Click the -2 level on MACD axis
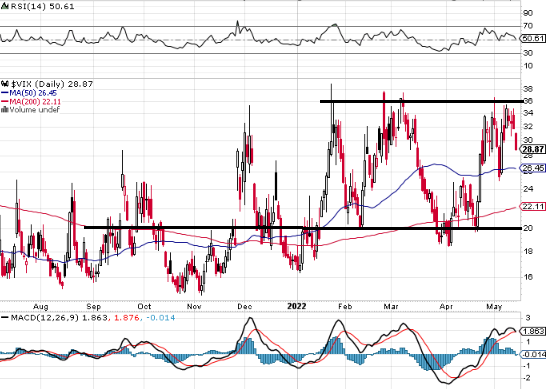Screen dimensions: 551x389 pyautogui.click(x=526, y=378)
